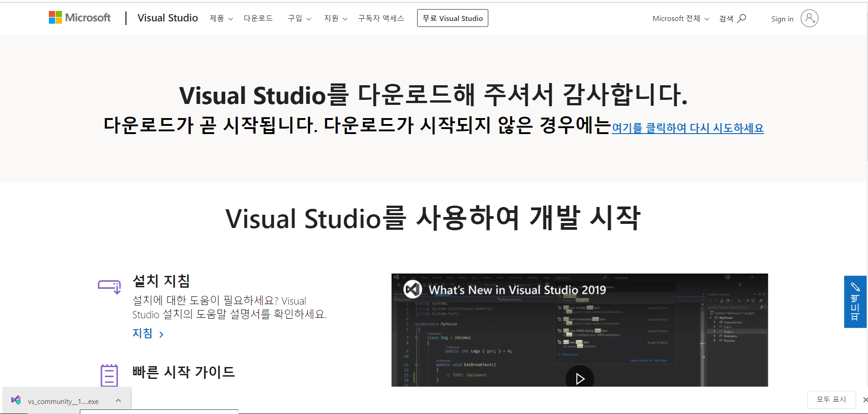Expand Microsoft 전체 dropdown
Image resolution: width=868 pixels, height=414 pixels.
(681, 18)
